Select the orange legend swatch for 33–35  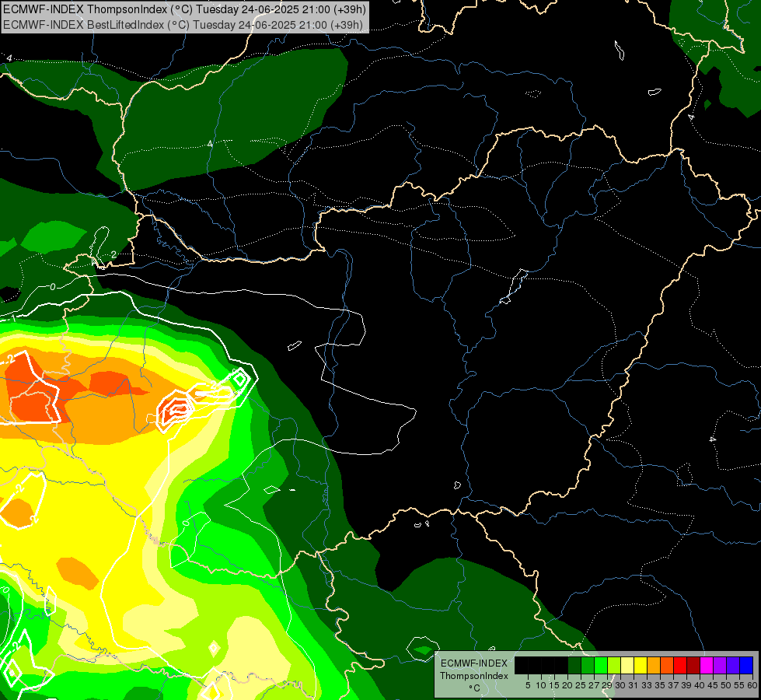654,665
